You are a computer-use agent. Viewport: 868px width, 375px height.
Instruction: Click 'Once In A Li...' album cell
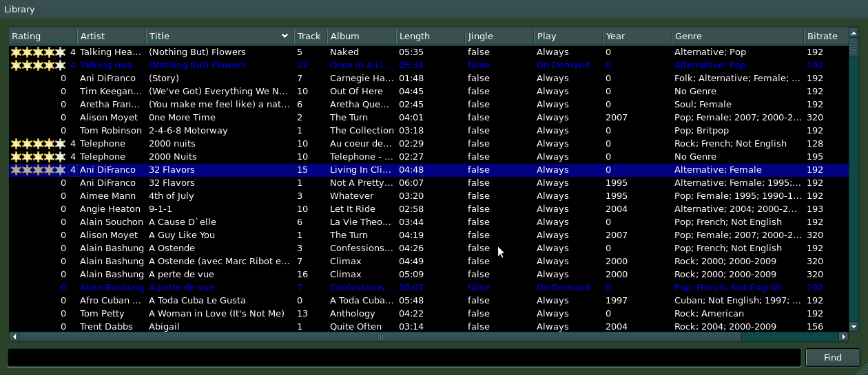pos(362,65)
